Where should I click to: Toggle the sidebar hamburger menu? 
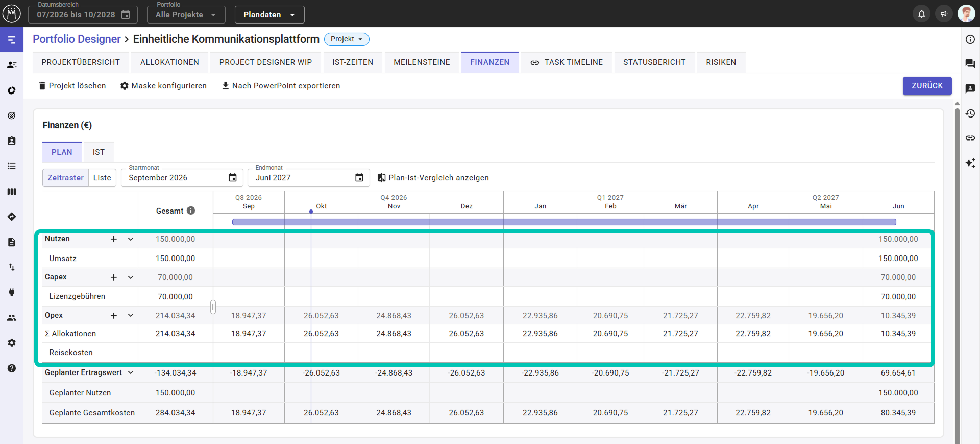[12, 40]
